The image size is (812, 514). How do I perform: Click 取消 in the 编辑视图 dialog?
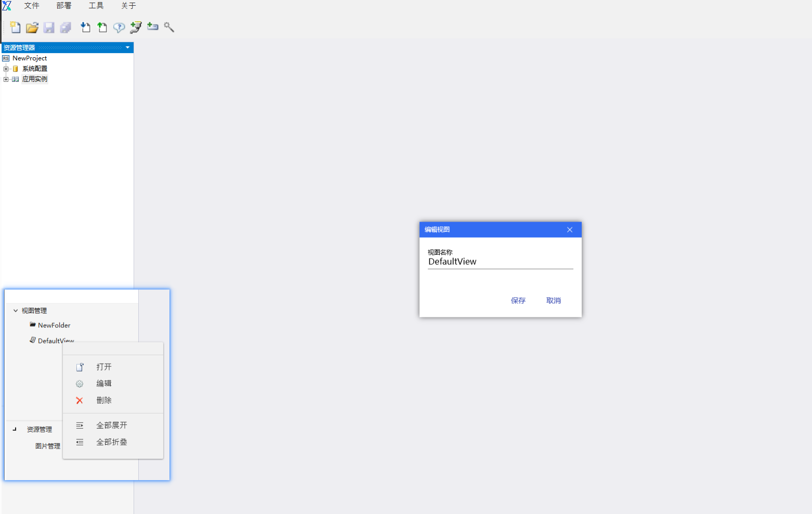coord(553,300)
